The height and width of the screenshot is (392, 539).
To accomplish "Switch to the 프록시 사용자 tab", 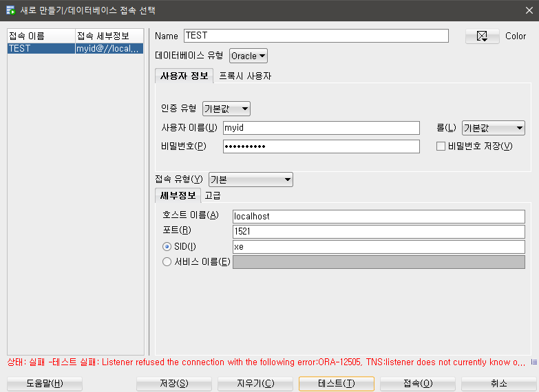I will 245,76.
